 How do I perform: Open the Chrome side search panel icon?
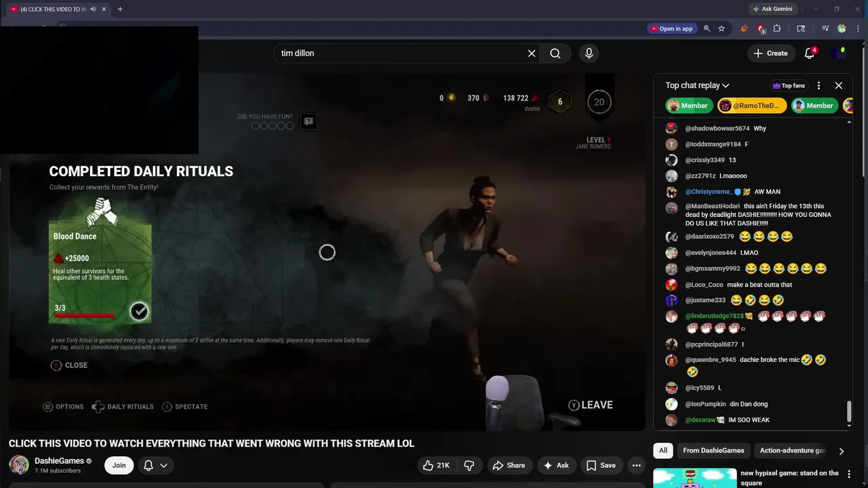point(801,28)
